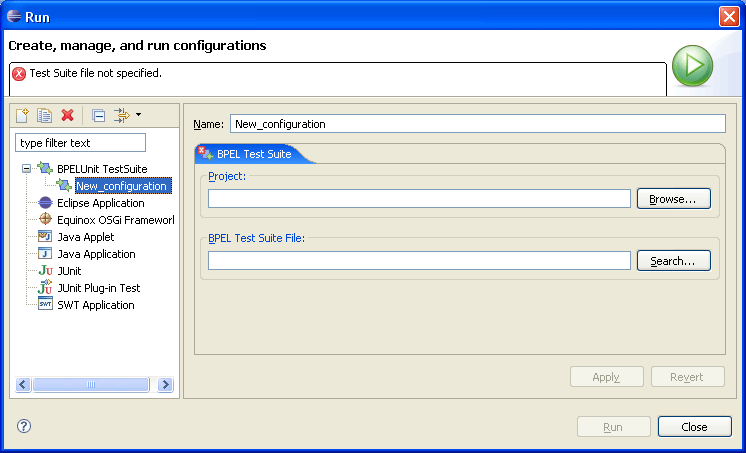
Task: Collapse the BPELUnit TestSuite tree node
Action: (x=26, y=169)
